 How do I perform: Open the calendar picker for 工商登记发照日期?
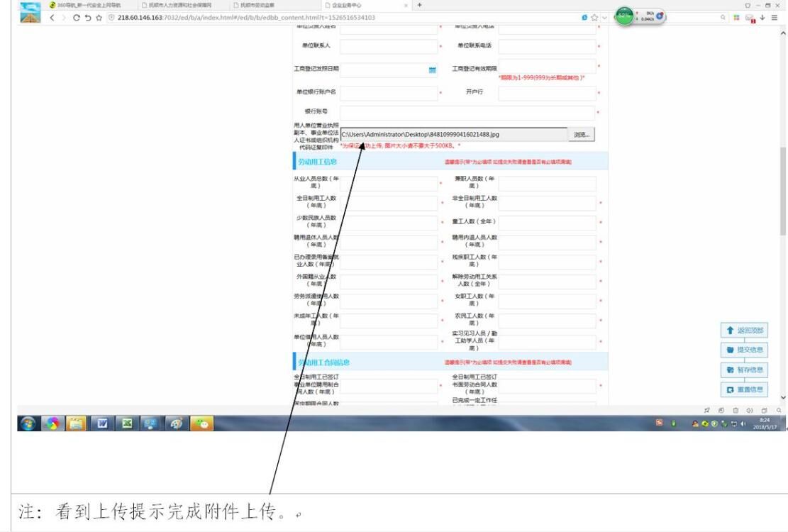(432, 70)
